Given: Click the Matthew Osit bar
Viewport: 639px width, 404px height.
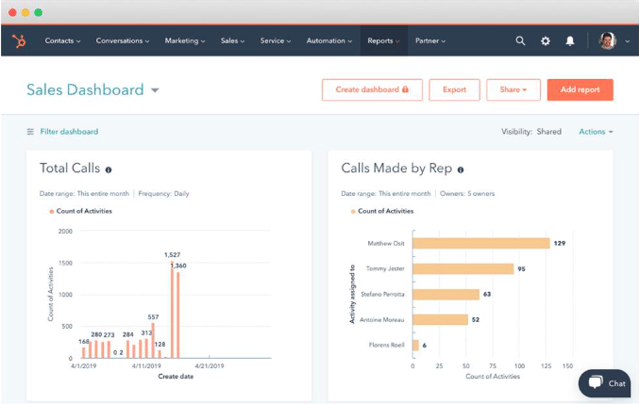Looking at the screenshot, I should (481, 243).
